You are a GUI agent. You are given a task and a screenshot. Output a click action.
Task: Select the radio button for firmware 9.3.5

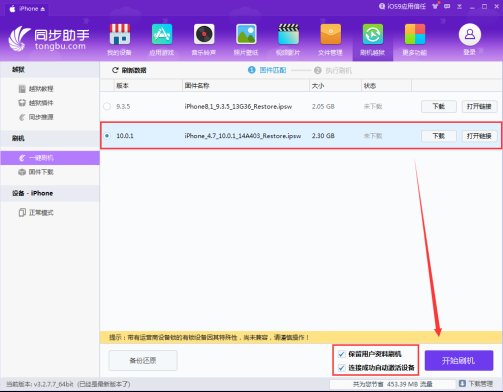tap(107, 106)
